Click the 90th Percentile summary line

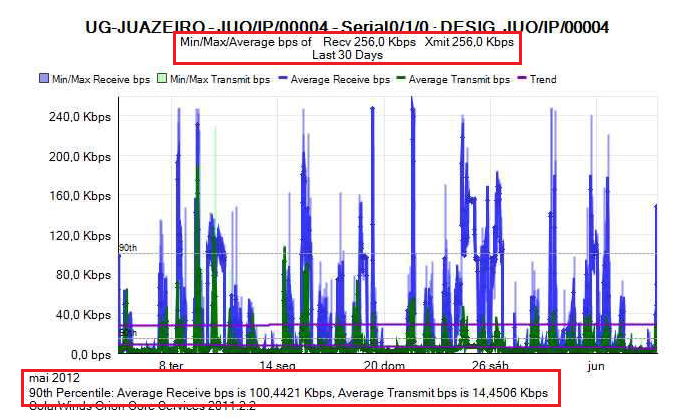click(x=288, y=393)
